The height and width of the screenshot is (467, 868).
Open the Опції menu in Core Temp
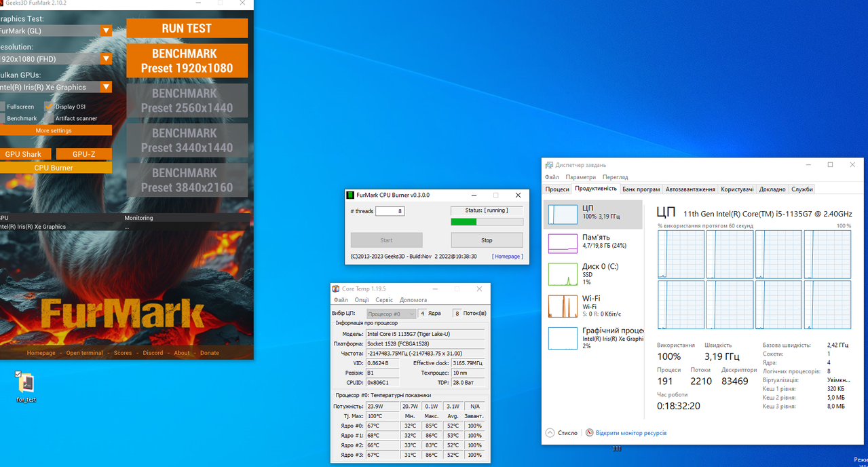[362, 300]
